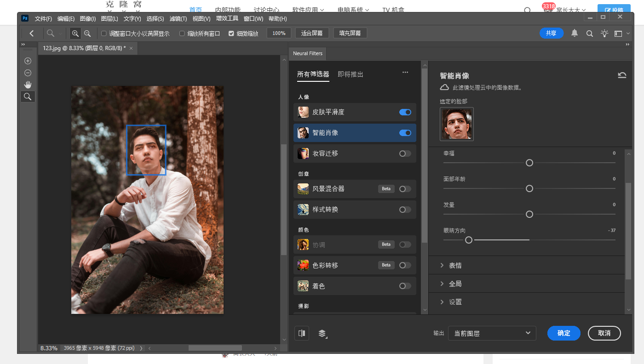Open 增效工具 menu
Screen dimensions: 644x364
click(x=227, y=19)
